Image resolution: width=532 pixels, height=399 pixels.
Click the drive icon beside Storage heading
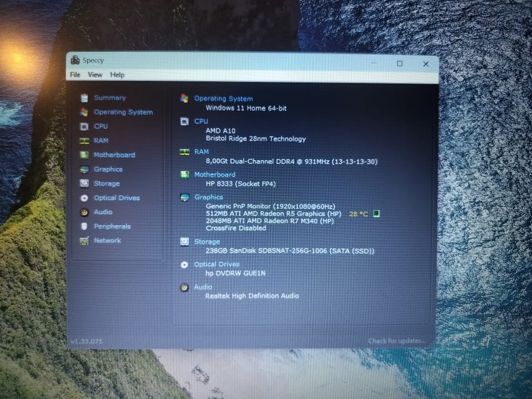tap(185, 242)
